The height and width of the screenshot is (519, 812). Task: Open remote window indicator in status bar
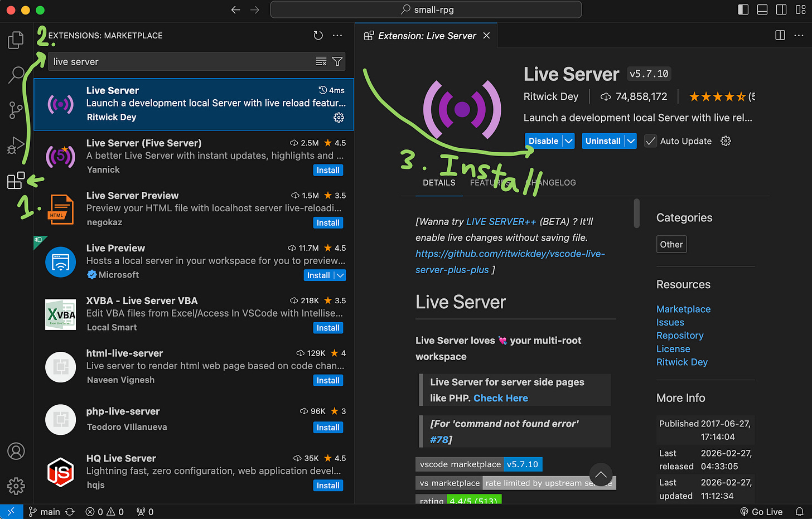point(11,512)
